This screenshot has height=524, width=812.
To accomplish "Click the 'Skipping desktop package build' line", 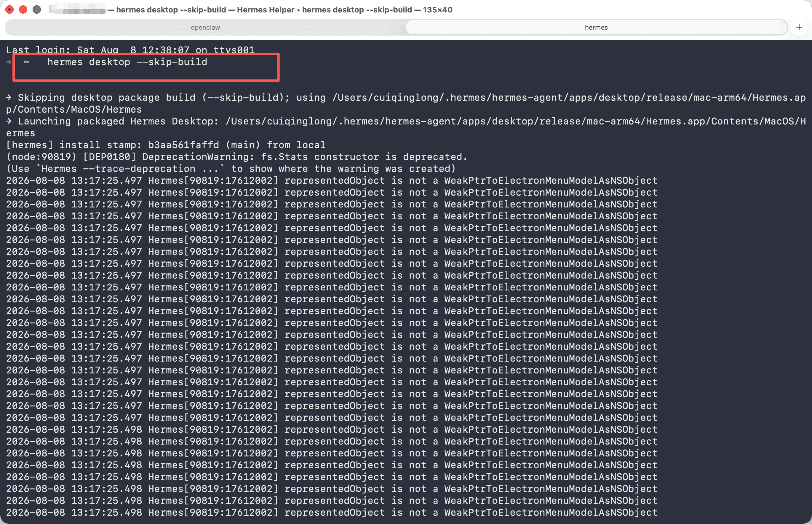I will click(x=406, y=98).
